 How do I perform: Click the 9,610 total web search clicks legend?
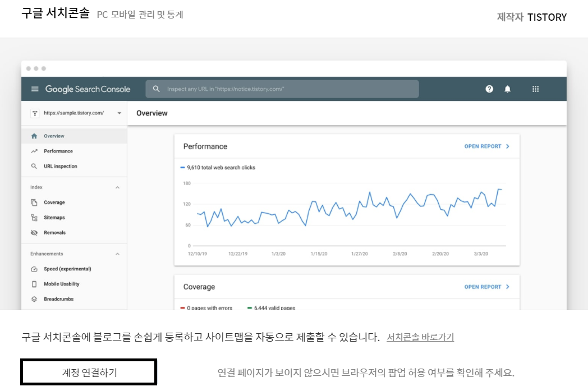coord(218,168)
